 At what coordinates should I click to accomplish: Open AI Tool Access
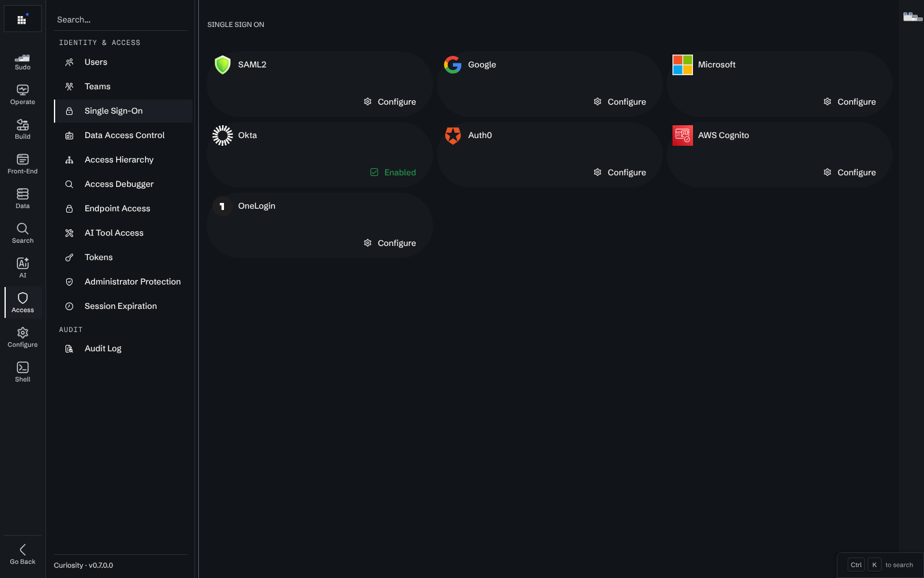click(123, 233)
